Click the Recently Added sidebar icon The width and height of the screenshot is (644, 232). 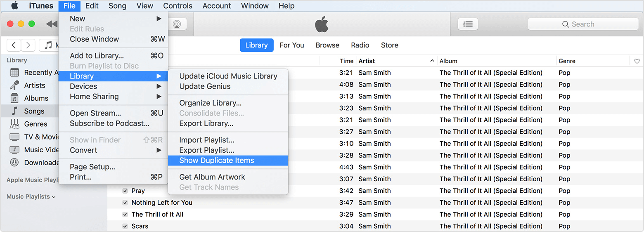point(14,73)
